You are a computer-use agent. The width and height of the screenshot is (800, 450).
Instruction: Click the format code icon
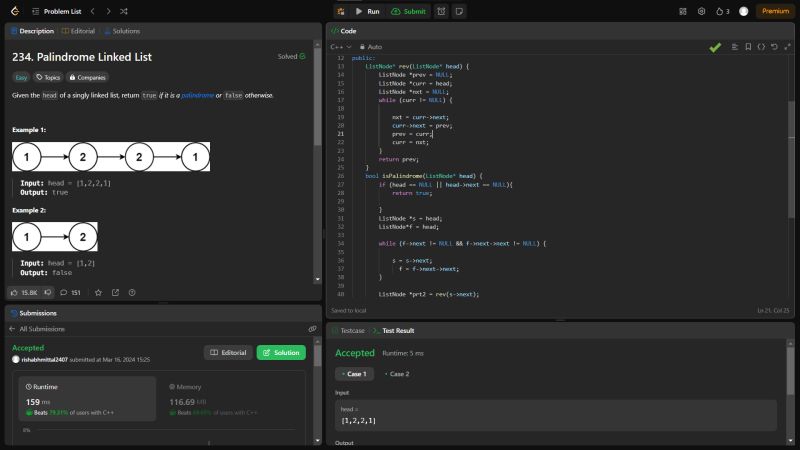pyautogui.click(x=735, y=47)
